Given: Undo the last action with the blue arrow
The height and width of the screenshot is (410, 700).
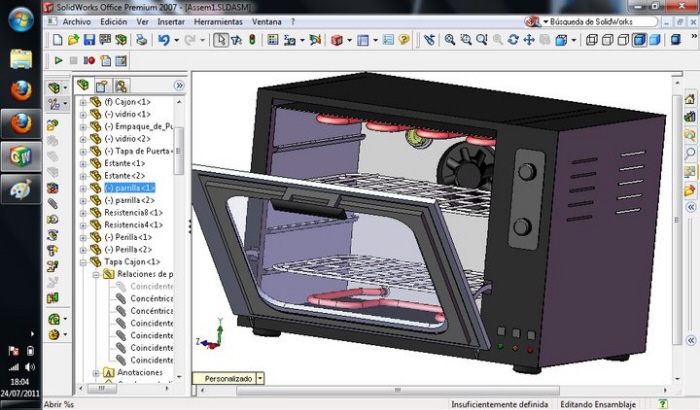Looking at the screenshot, I should click(164, 40).
